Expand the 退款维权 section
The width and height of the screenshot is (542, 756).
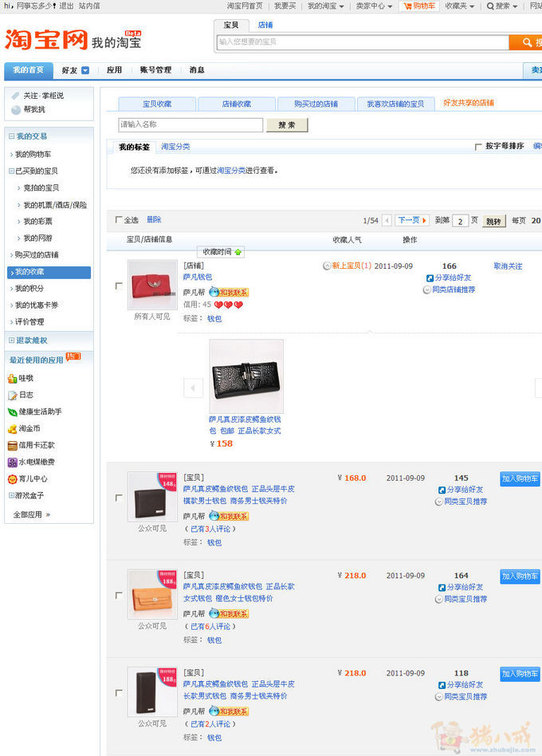click(x=11, y=341)
